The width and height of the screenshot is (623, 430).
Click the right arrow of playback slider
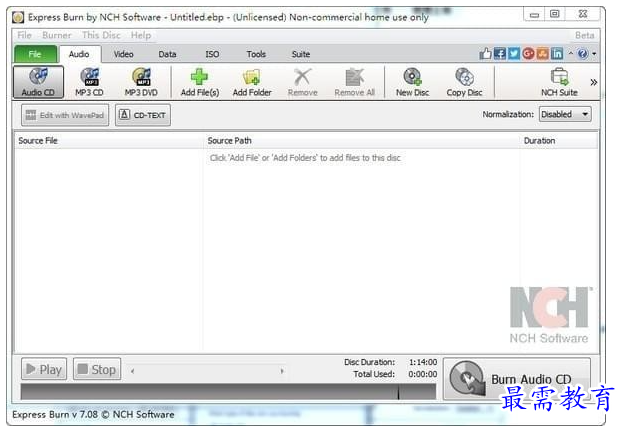282,371
